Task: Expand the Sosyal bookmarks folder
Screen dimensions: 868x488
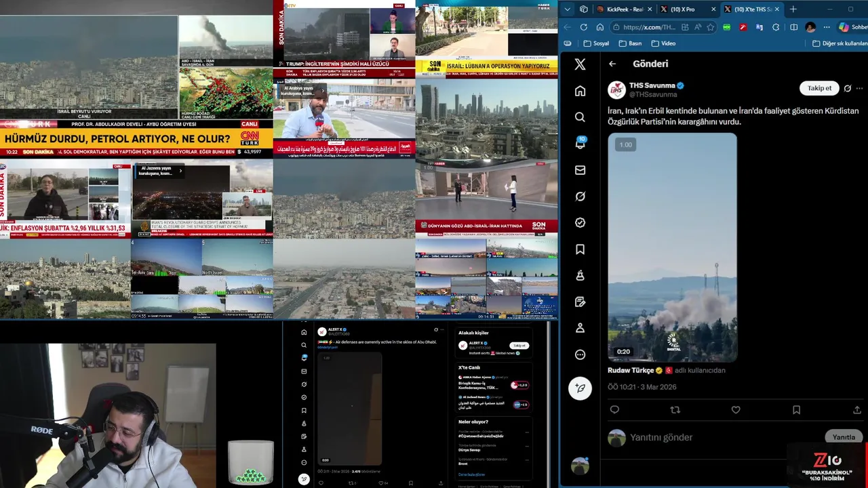Action: click(596, 43)
